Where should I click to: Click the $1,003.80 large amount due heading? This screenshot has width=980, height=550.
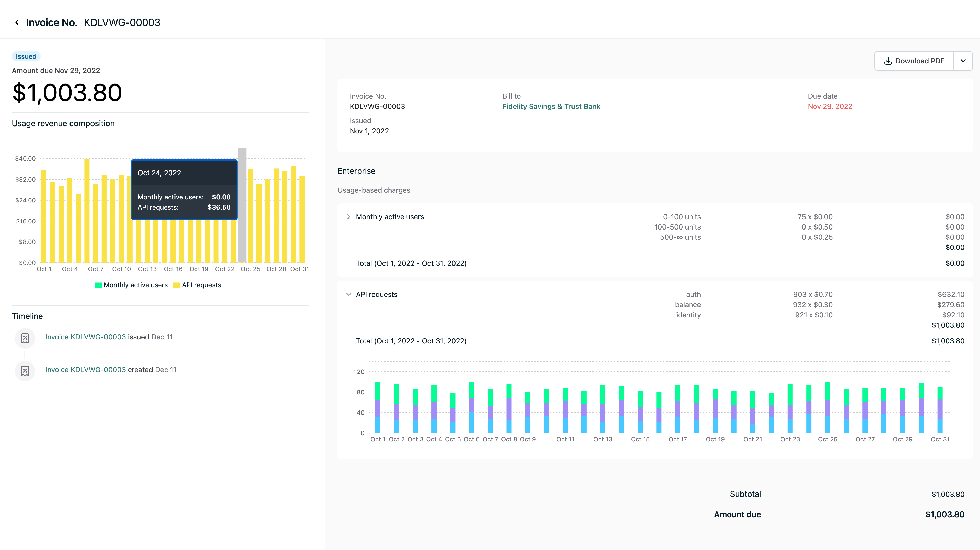pos(67,93)
